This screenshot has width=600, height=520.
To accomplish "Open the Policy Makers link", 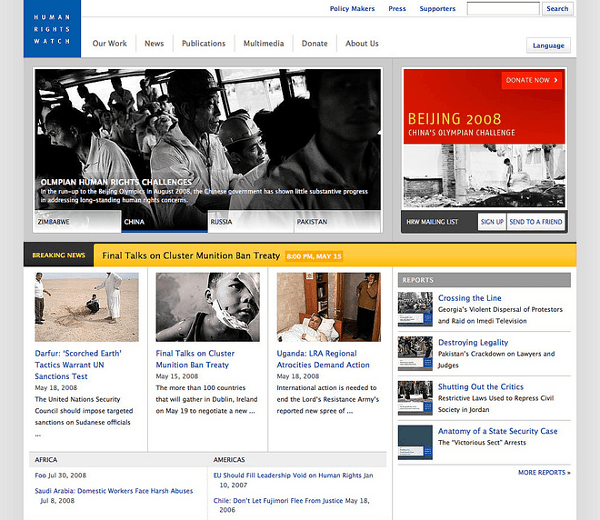I will point(352,8).
